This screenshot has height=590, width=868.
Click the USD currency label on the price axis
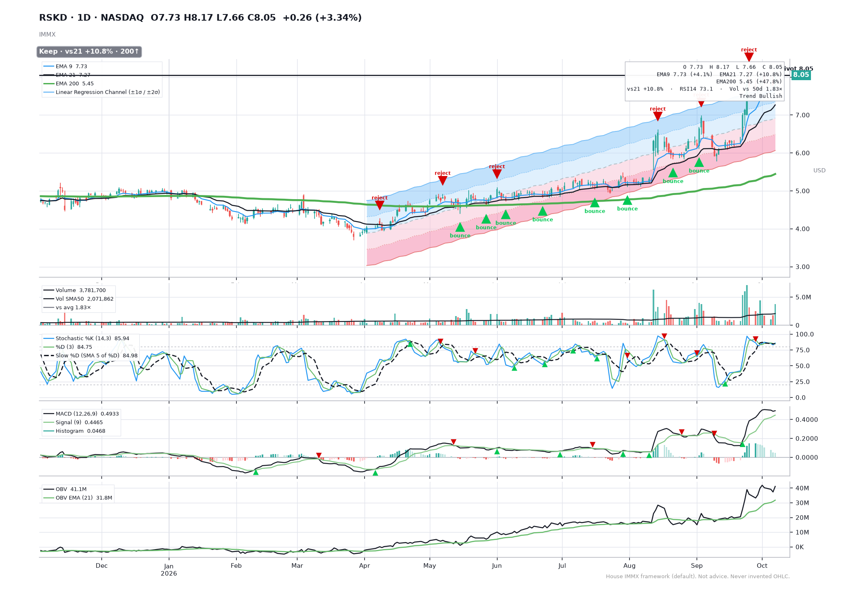pyautogui.click(x=819, y=170)
